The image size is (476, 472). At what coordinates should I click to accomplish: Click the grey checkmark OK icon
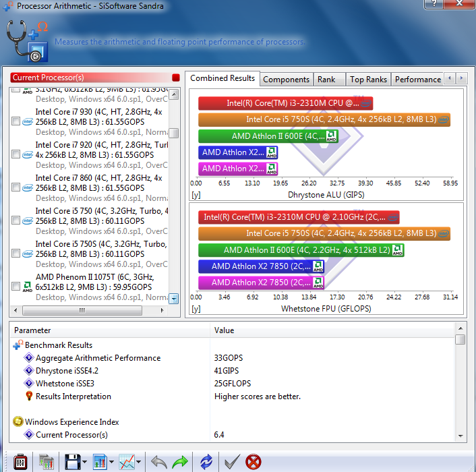tap(232, 463)
